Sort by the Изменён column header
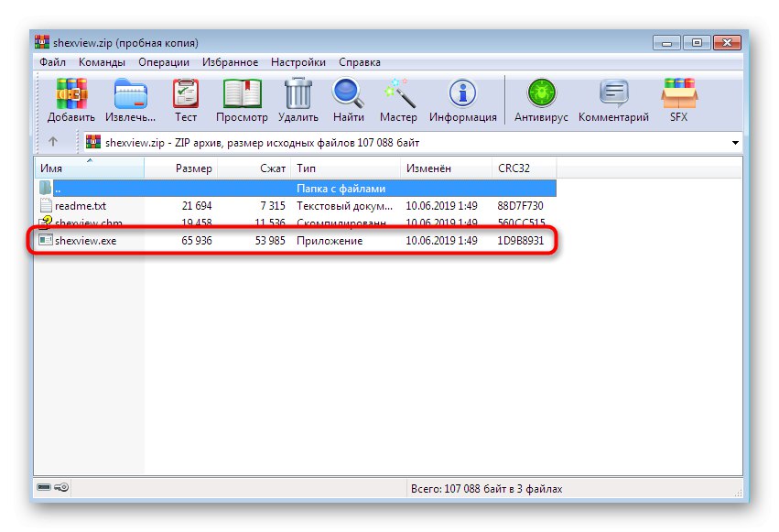This screenshot has width=779, height=532. tap(446, 168)
